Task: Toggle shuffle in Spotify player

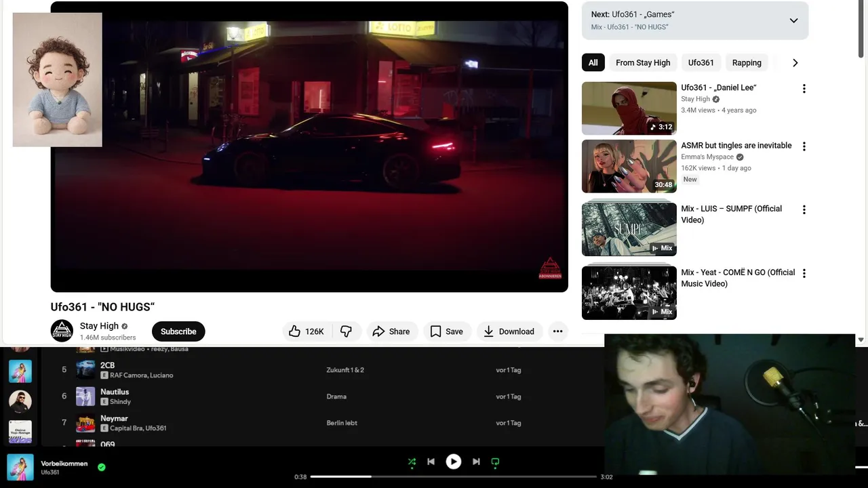Action: point(412,462)
